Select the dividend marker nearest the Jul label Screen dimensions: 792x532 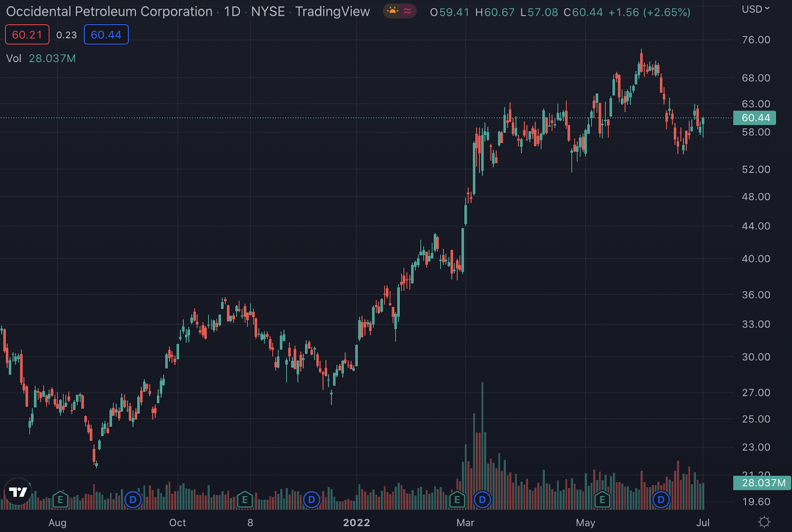(x=661, y=500)
